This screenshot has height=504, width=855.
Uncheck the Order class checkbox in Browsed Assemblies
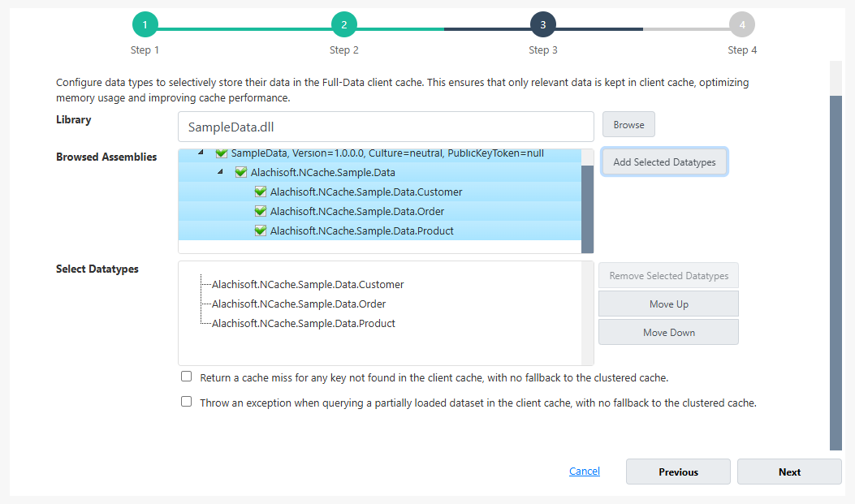coord(261,211)
